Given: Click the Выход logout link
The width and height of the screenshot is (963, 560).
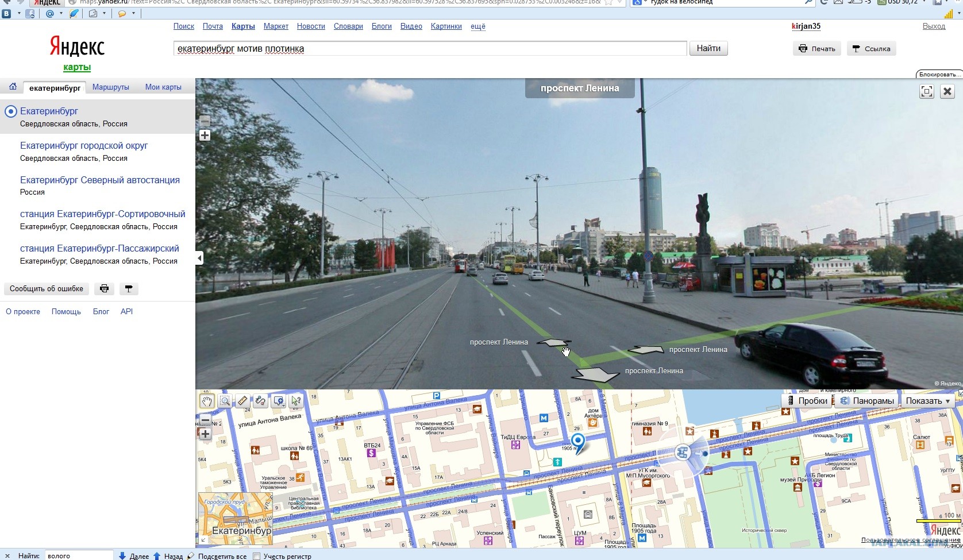Looking at the screenshot, I should click(x=934, y=26).
